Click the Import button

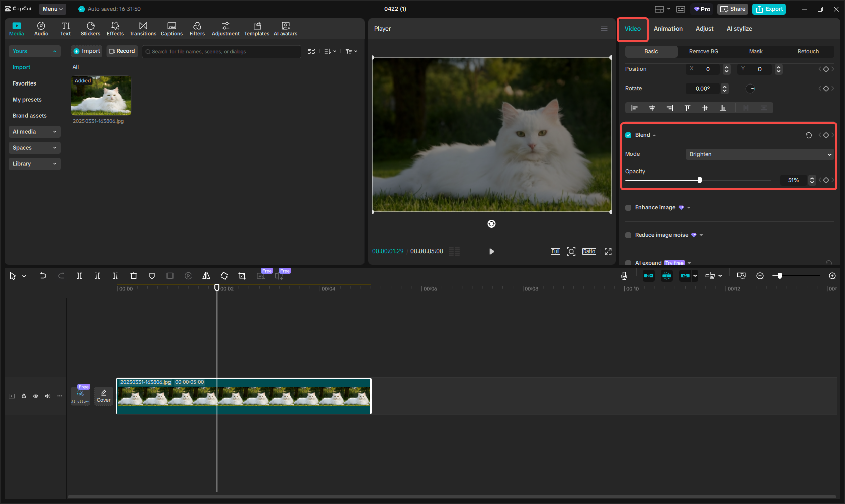pos(87,51)
